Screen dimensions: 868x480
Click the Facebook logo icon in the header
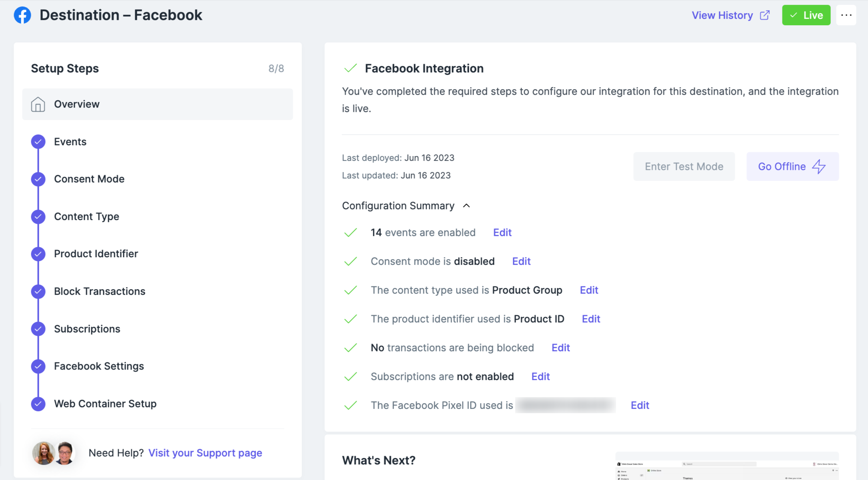tap(22, 15)
